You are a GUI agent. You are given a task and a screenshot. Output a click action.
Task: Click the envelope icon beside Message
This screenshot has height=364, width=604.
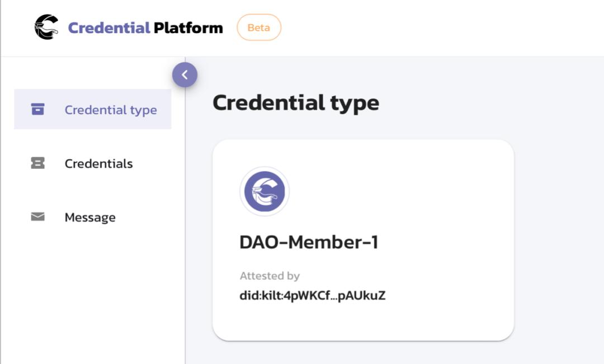coord(37,217)
